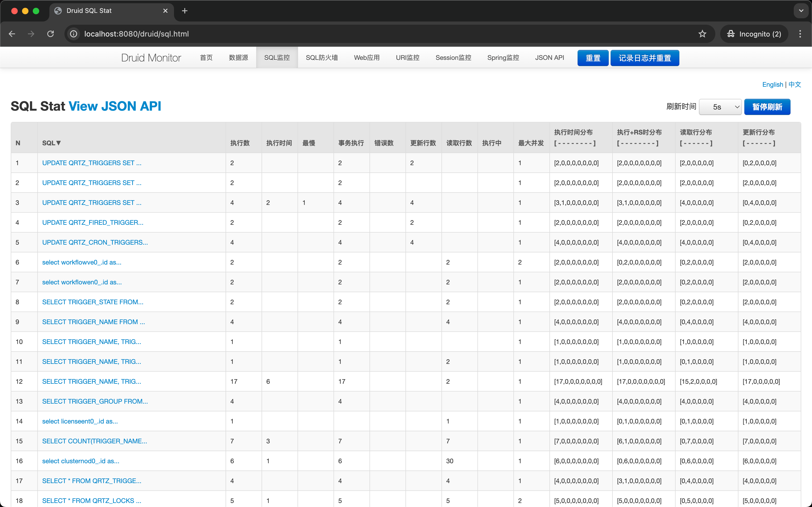Go back with the browser back arrow
Image resolution: width=812 pixels, height=507 pixels.
click(12, 34)
